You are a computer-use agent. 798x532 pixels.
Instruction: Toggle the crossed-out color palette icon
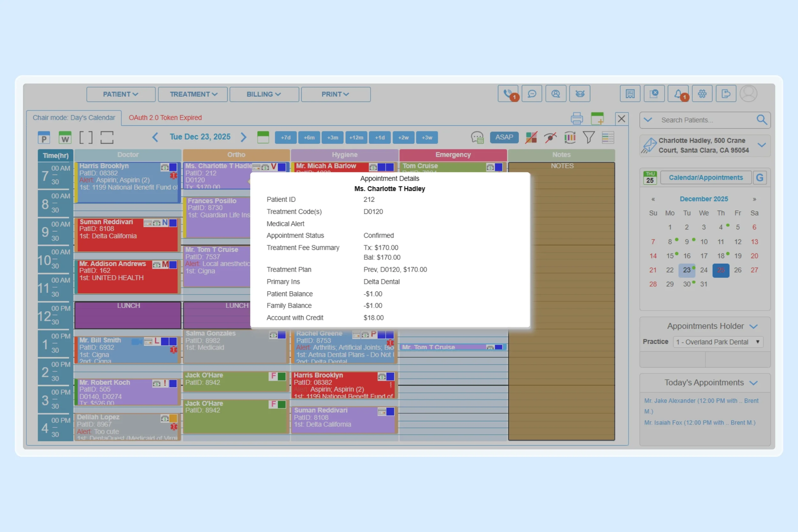point(531,138)
